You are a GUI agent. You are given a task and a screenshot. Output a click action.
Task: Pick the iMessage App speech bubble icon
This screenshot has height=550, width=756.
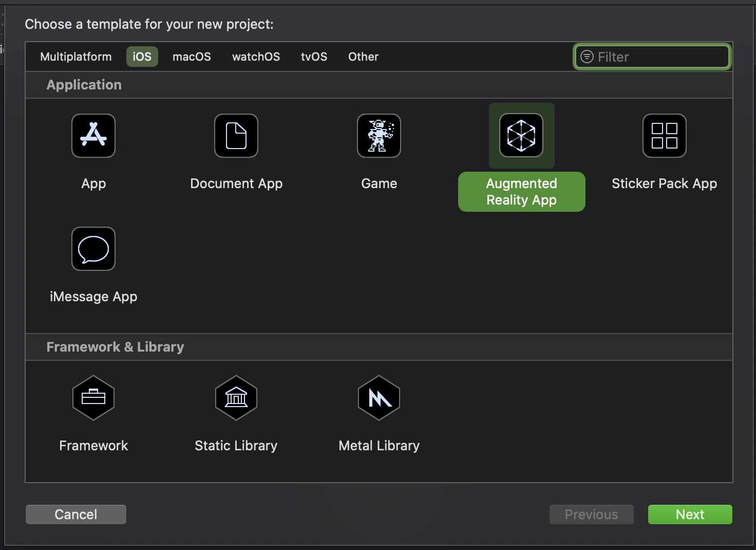click(x=93, y=249)
